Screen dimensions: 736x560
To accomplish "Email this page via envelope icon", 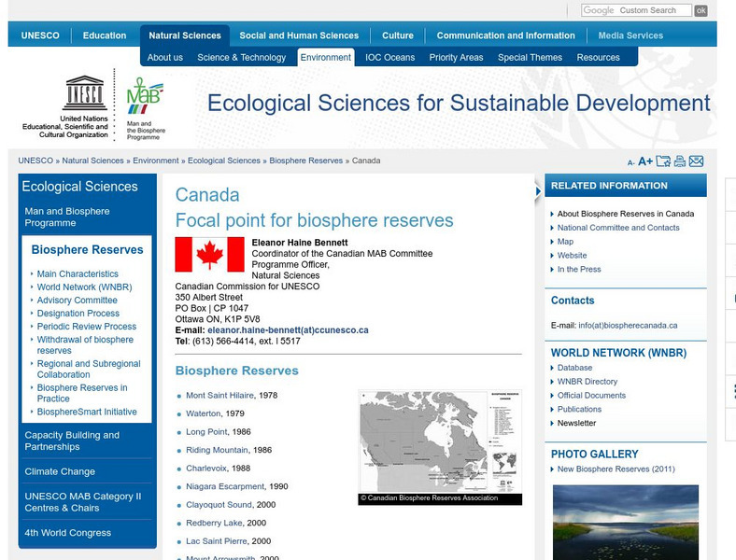I will [x=696, y=161].
